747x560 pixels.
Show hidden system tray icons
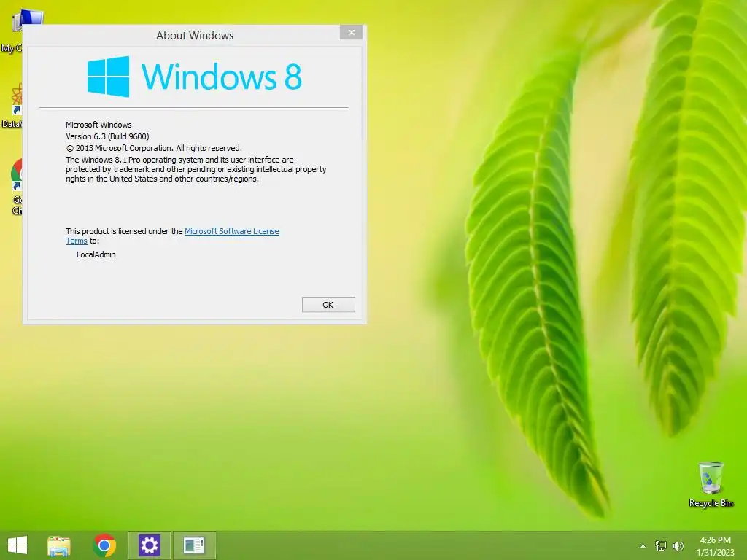click(643, 546)
